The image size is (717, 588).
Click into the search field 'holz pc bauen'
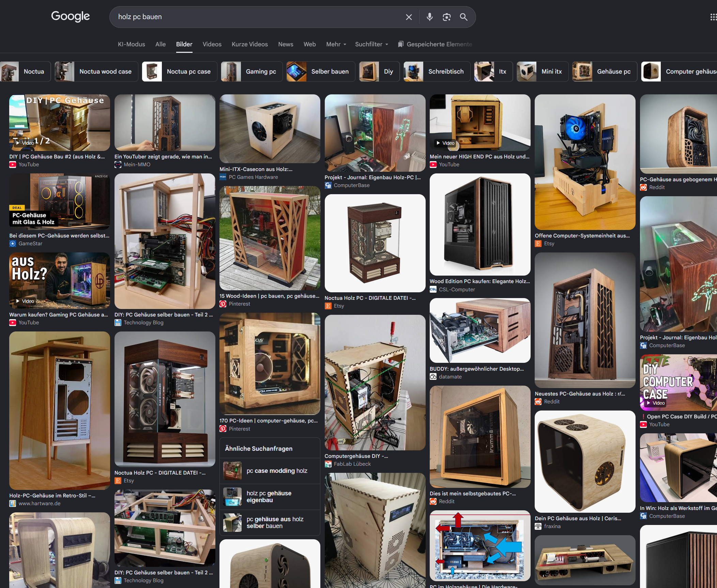[x=259, y=17]
